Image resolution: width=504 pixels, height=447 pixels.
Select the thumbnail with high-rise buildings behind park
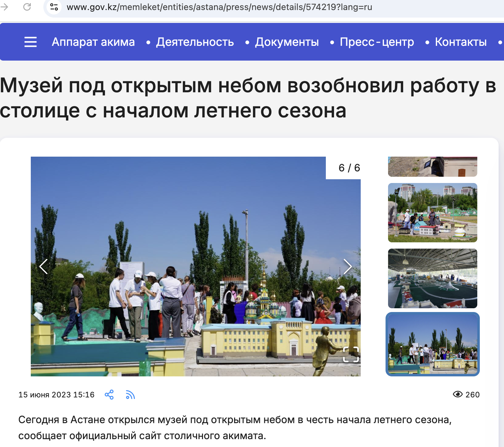coord(432,213)
